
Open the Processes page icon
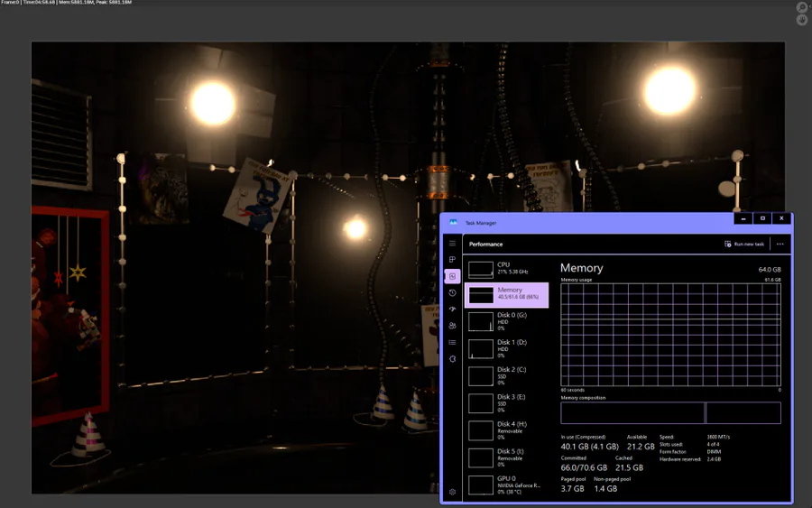(452, 260)
